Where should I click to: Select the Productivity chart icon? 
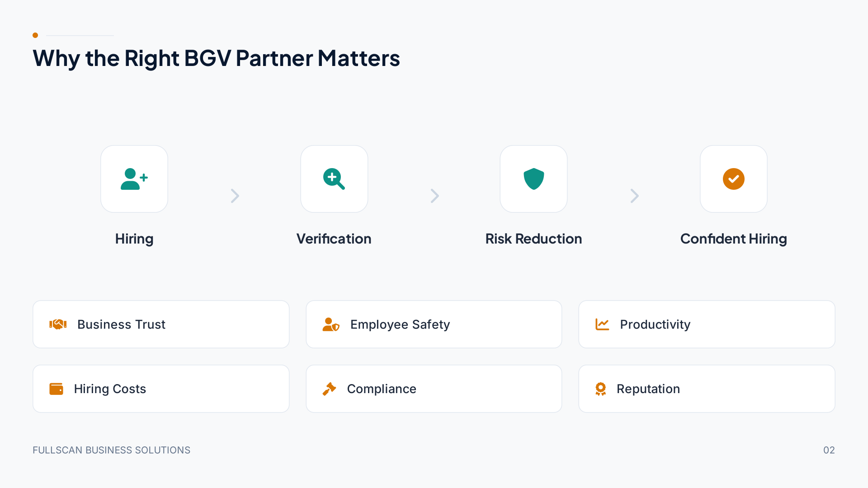[x=602, y=324]
